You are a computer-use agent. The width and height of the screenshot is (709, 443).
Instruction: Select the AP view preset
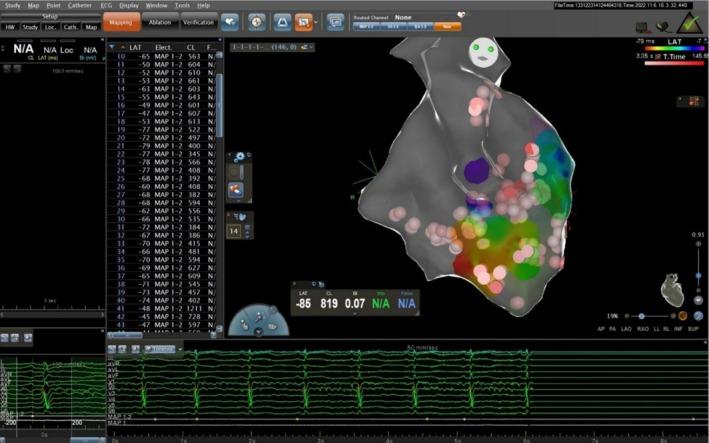click(x=601, y=328)
